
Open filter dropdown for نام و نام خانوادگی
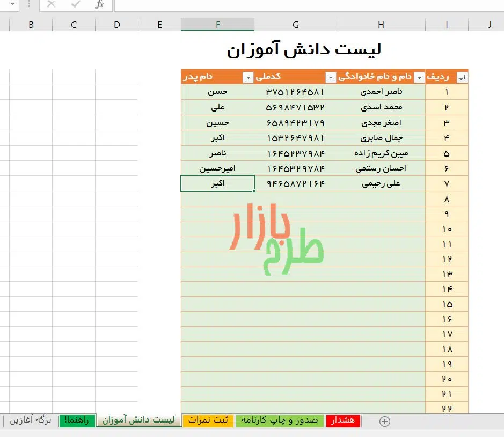[419, 78]
